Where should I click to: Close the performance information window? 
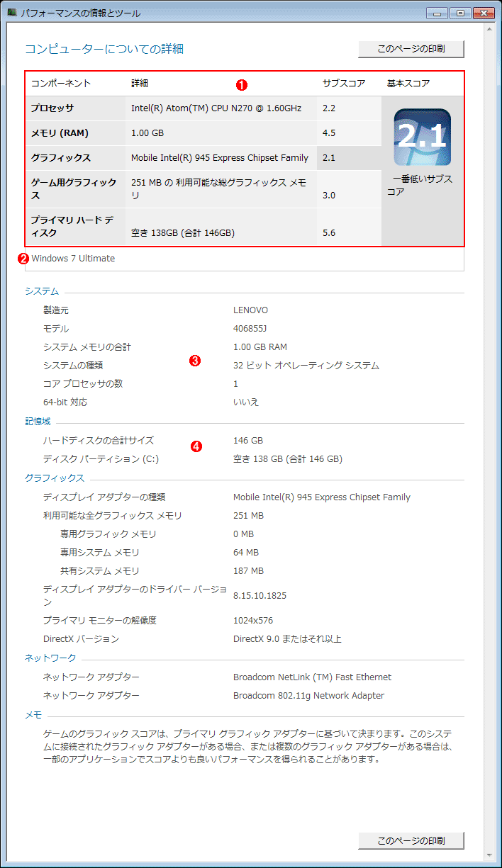(484, 13)
